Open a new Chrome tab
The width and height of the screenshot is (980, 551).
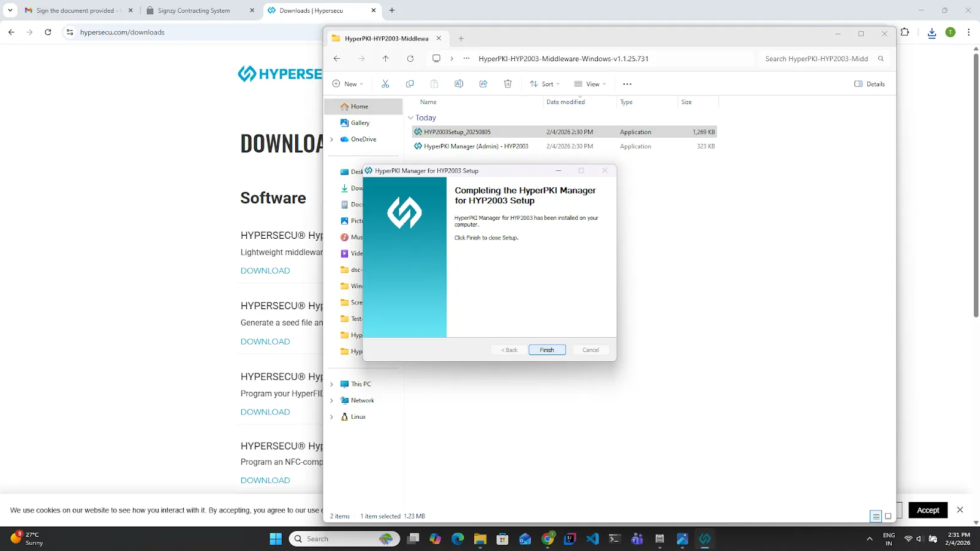pyautogui.click(x=392, y=10)
